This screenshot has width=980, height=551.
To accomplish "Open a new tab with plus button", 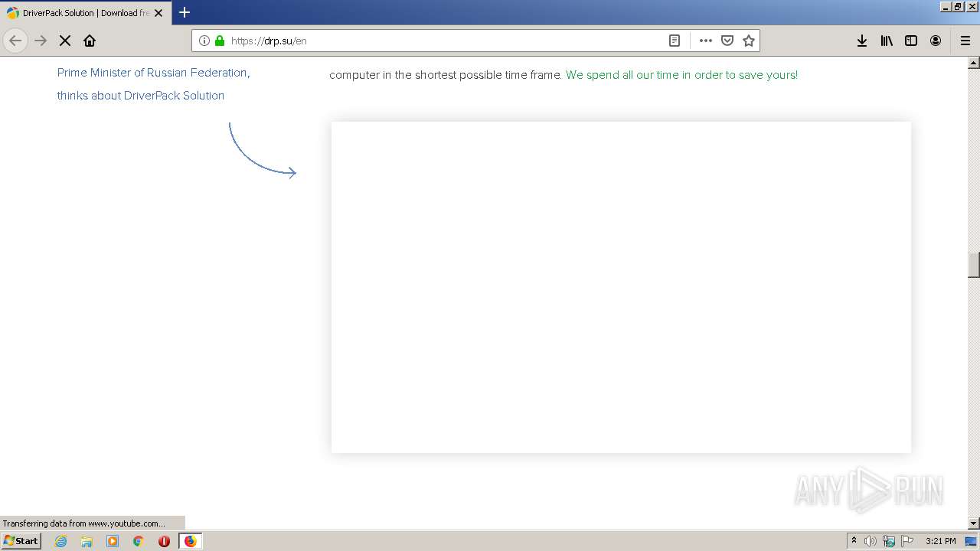I will tap(185, 12).
